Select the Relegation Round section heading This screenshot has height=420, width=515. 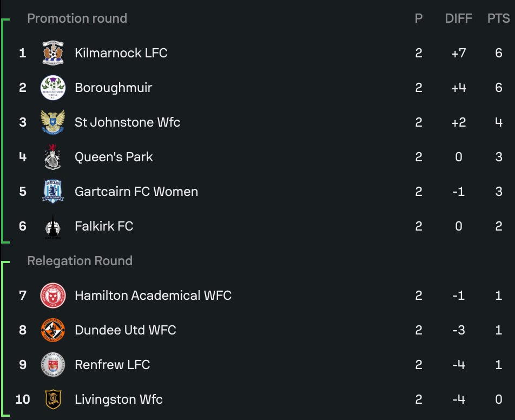coord(80,261)
